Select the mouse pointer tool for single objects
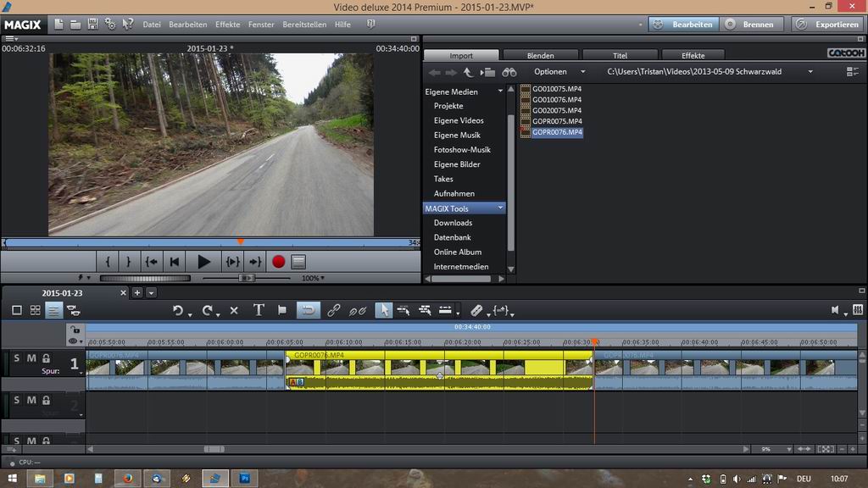Screen dimensions: 868x488 point(384,311)
